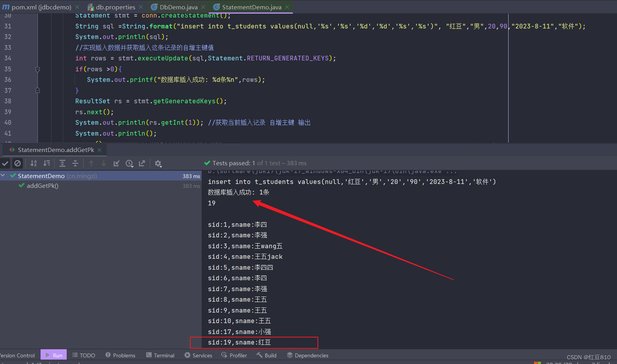Switch to DbDemo.java editor tab
The image size is (617, 364).
(179, 7)
